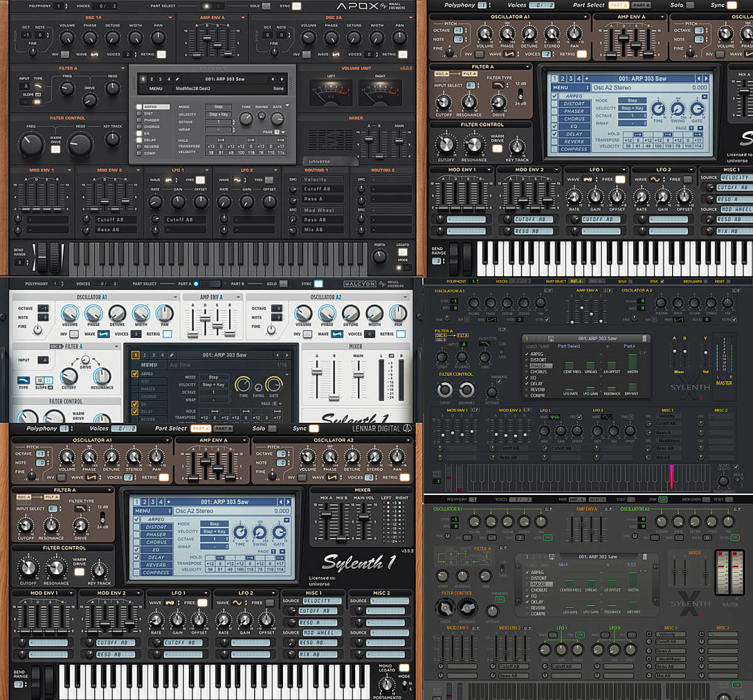Click OSC 2A wave icon in Apox skin
The image size is (753, 700).
[336, 55]
